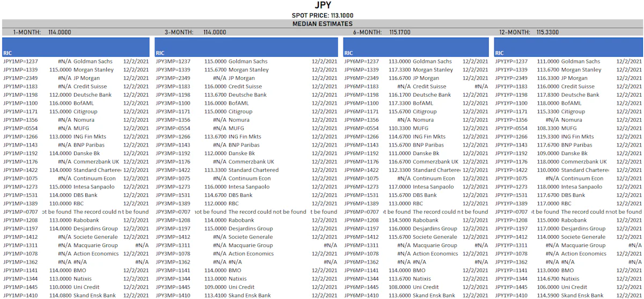Select JPY6MP=0554 MUFG row RIC
This screenshot has width=644, height=299.
tap(361, 129)
